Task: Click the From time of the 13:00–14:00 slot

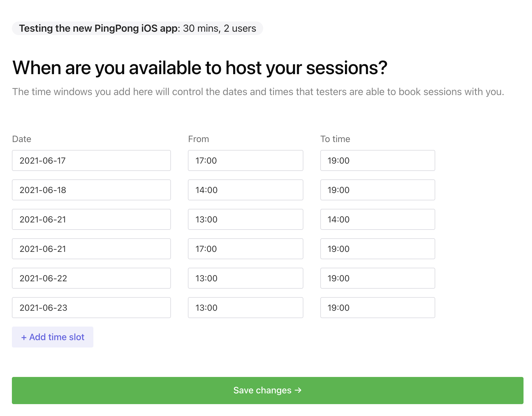Action: point(246,219)
